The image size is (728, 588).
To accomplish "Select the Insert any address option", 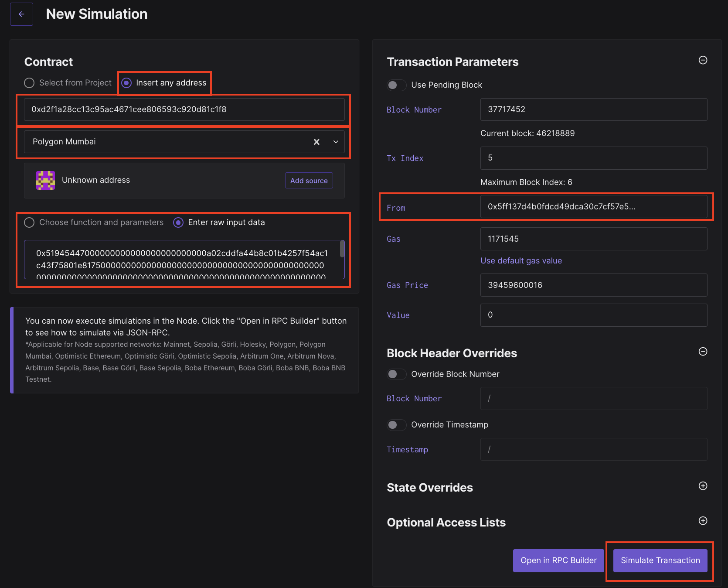I will click(x=126, y=82).
